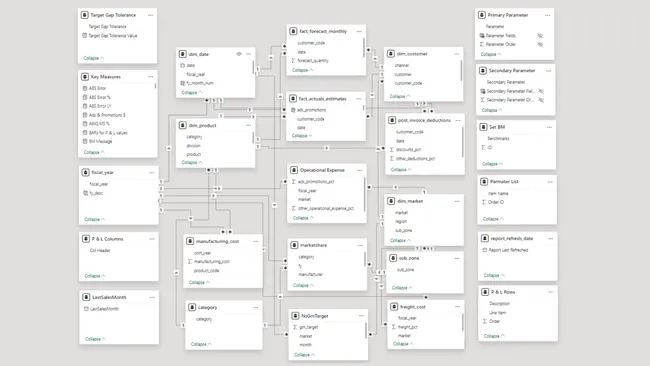Open more options for Target Gap Tolerance
Viewport: 650px width, 366px height.
tap(150, 15)
